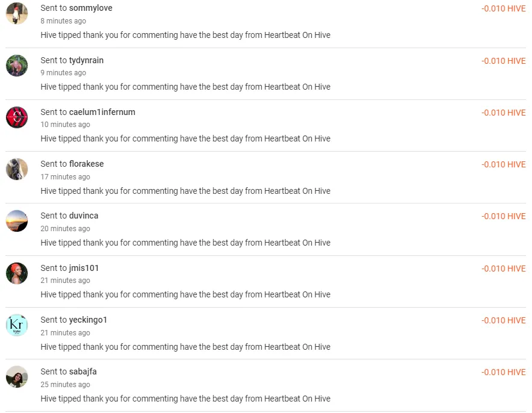Open the yeckingo1 username link

88,320
